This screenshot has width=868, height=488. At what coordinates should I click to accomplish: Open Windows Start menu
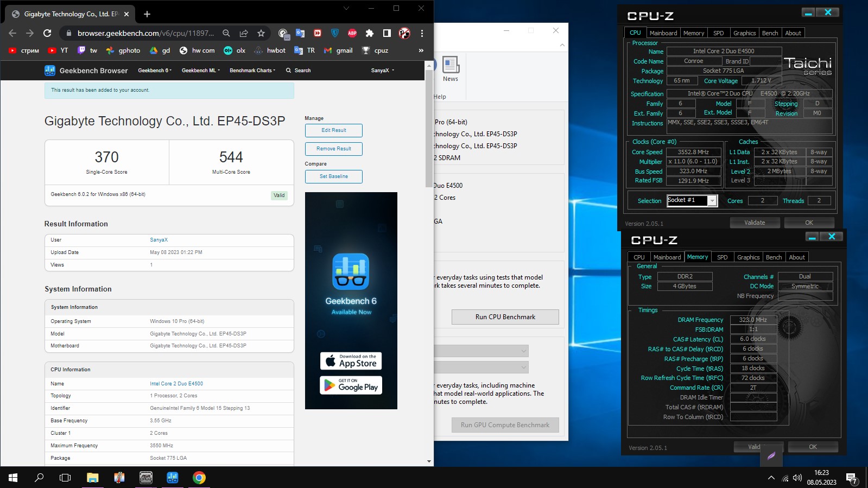tap(13, 478)
